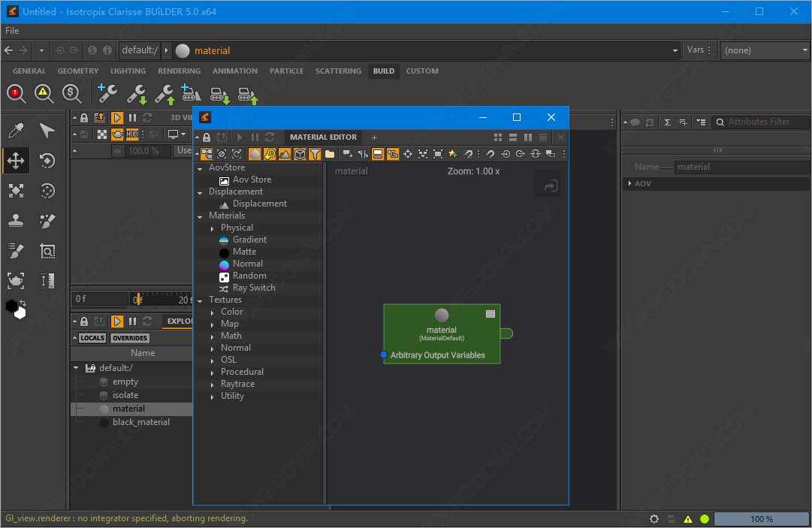Click the 100 % progress bar in status bar

tap(761, 519)
